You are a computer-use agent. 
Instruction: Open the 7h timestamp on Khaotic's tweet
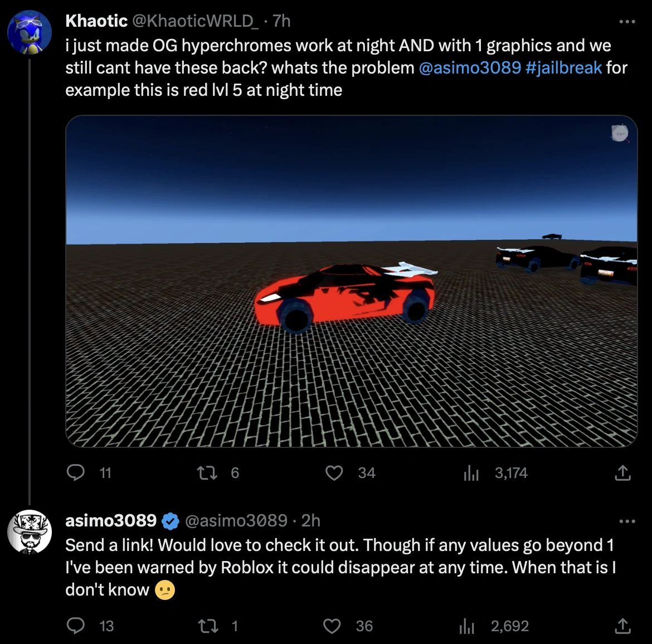pos(281,21)
